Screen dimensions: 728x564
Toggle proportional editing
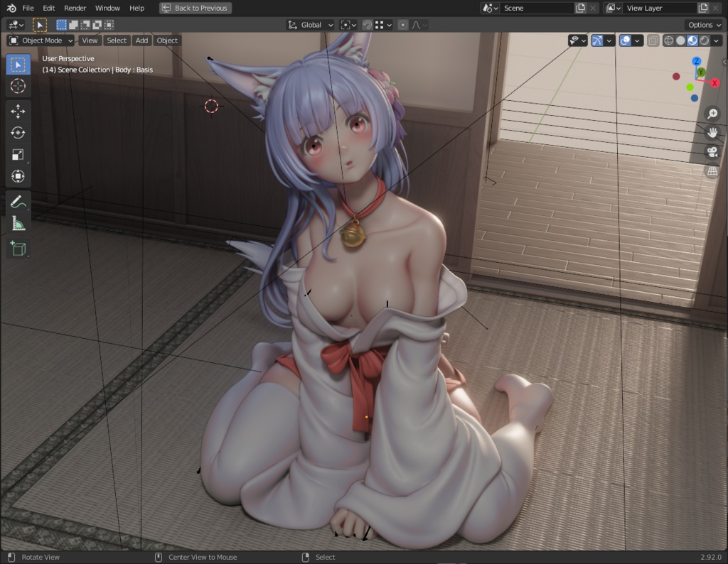coord(402,24)
